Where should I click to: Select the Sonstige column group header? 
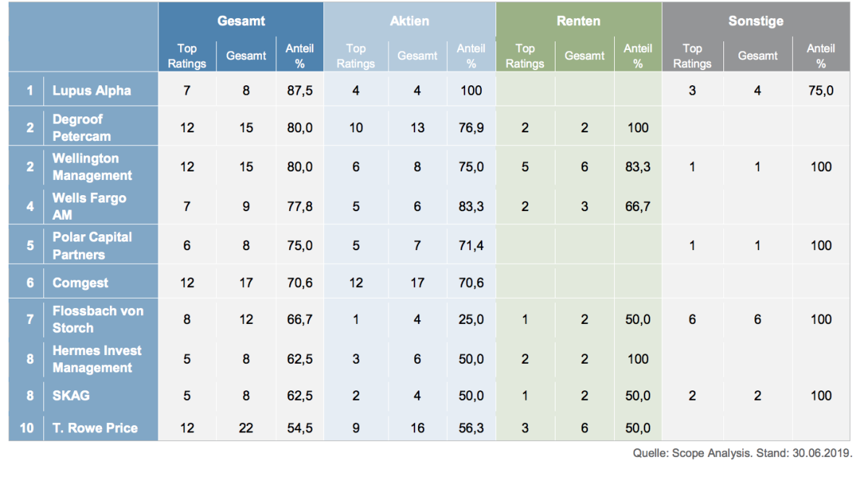tap(756, 21)
